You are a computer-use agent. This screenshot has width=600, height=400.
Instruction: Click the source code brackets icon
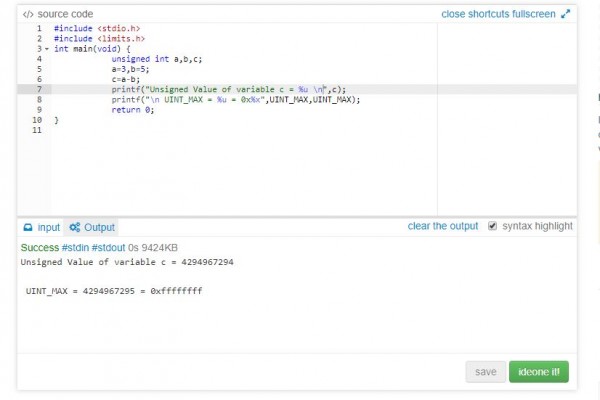[28, 14]
